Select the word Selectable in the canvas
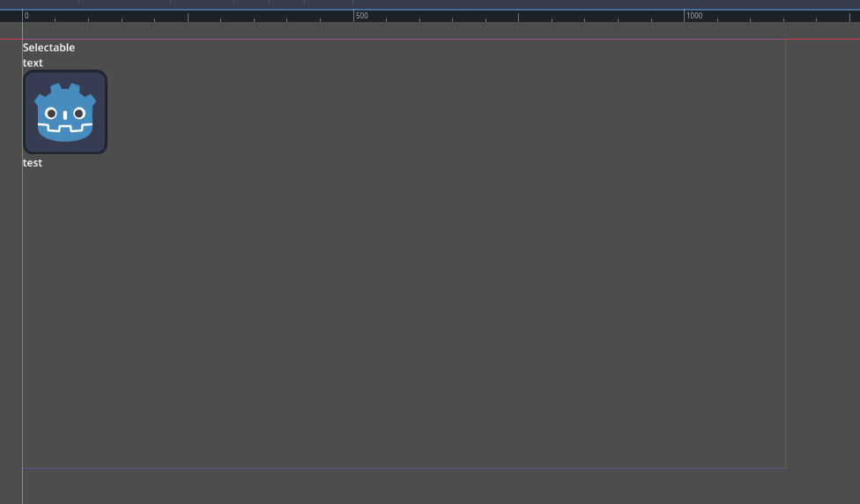This screenshot has height=504, width=860. 48,48
